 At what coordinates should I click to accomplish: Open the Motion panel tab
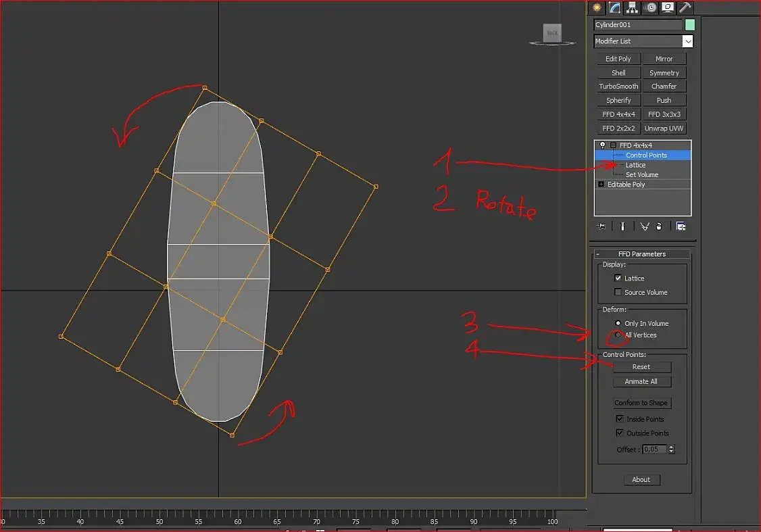(x=650, y=7)
